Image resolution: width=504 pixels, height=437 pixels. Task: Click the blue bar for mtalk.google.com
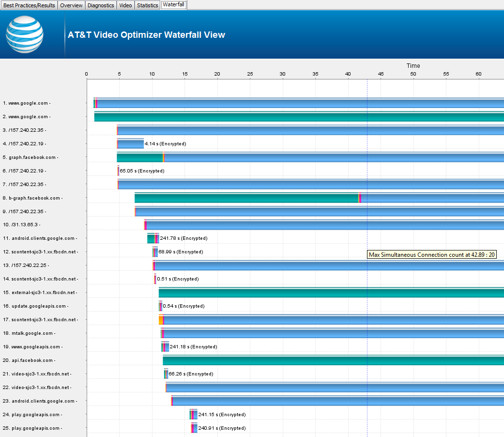click(x=334, y=333)
